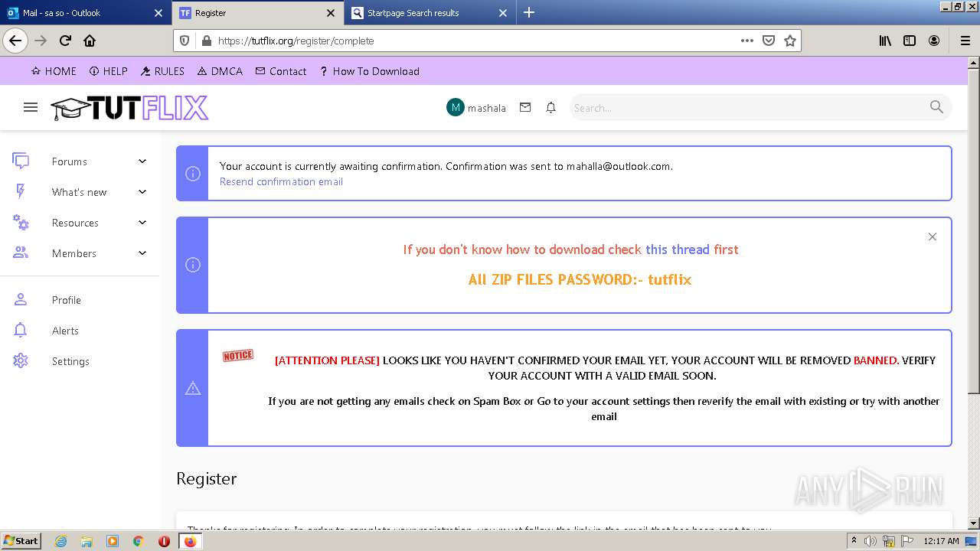Open the Firefox library icon
The width and height of the screenshot is (980, 551).
tap(885, 41)
